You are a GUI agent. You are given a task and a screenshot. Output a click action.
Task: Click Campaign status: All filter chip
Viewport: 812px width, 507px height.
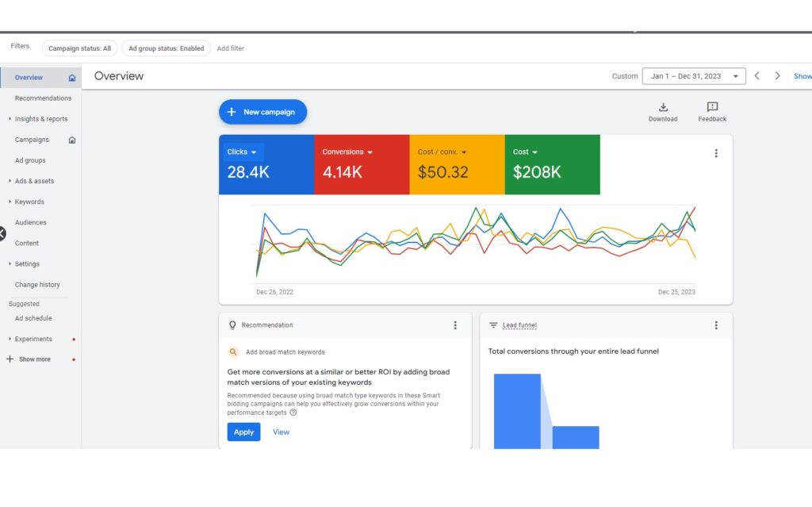79,48
